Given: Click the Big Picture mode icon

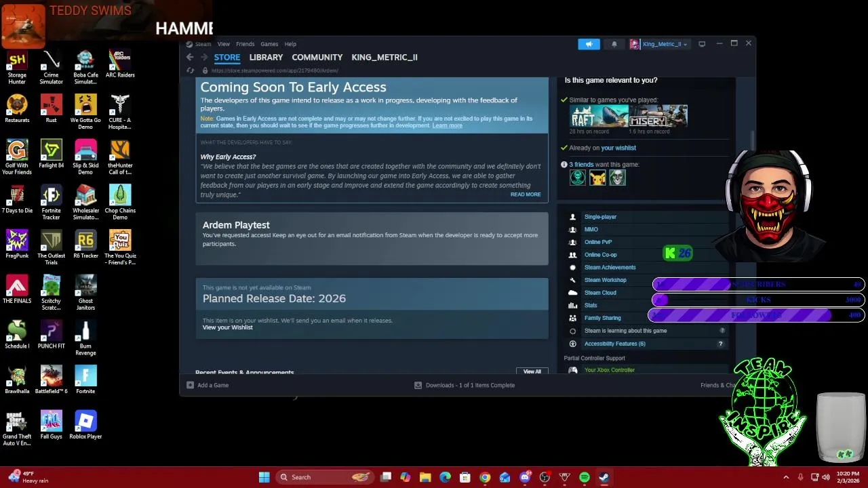Looking at the screenshot, I should point(702,44).
